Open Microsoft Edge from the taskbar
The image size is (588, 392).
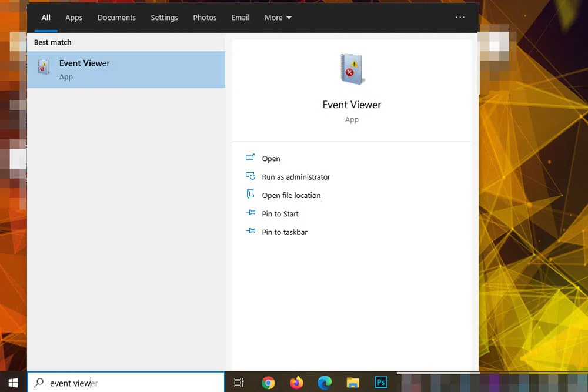(325, 383)
